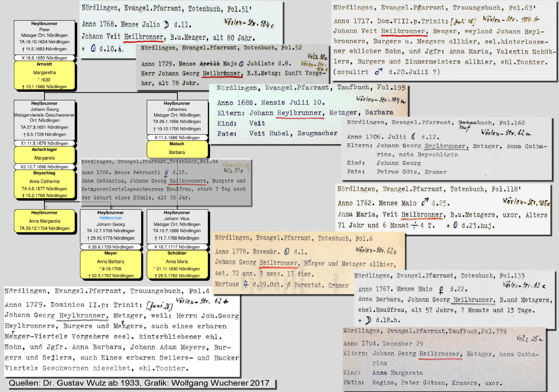The image size is (559, 392).
Task: Click the sun symbol before Jubilate d.8.
Action: point(241,64)
